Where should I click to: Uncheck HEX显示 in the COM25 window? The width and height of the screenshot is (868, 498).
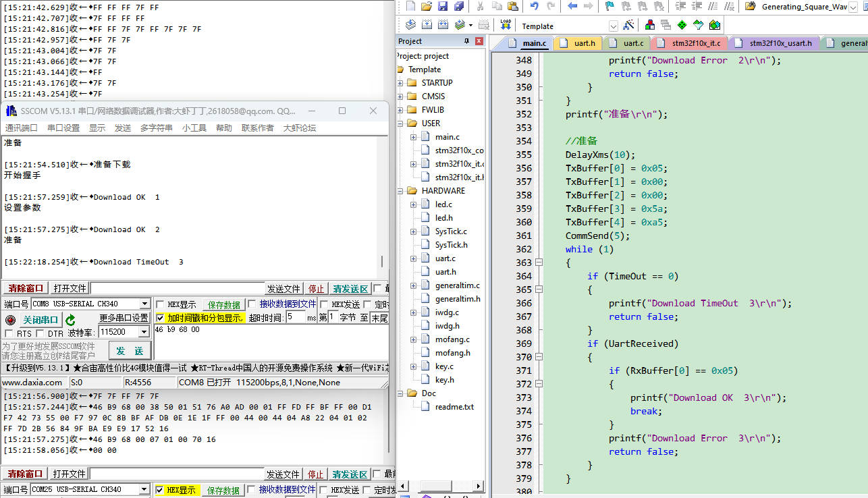160,490
